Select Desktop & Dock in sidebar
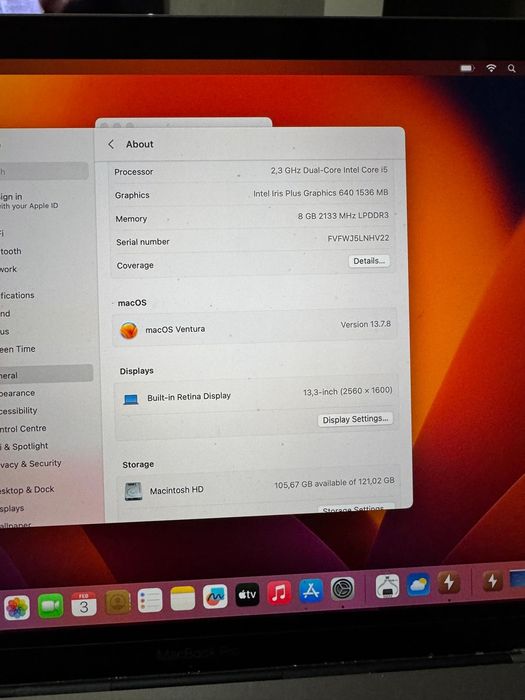This screenshot has height=700, width=525. [x=27, y=490]
